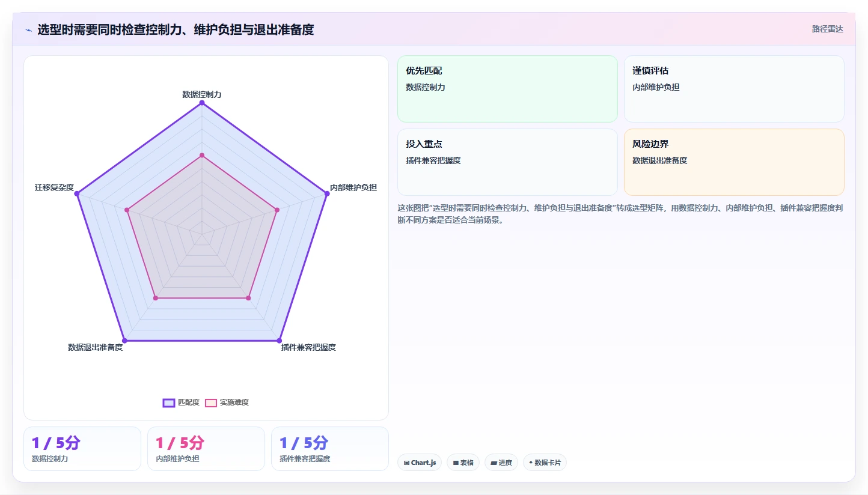Click the page title 选型时需要同时检查控制力
The width and height of the screenshot is (868, 495).
pos(176,29)
